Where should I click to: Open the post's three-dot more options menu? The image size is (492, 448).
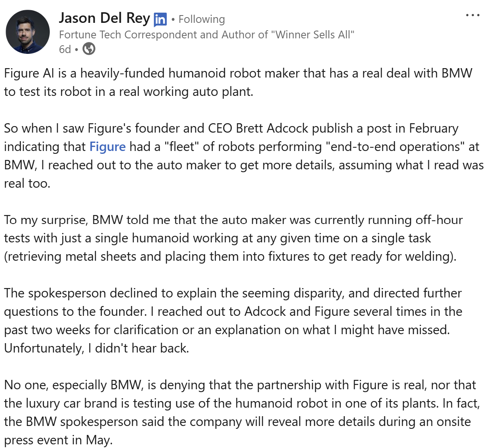(x=472, y=16)
